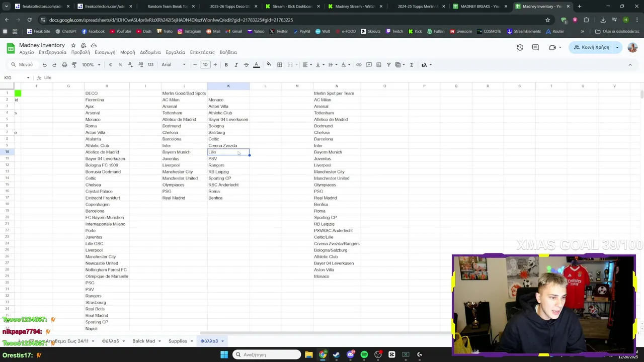644x362 pixels.
Task: Click increase decimal places icon
Action: pos(140,65)
